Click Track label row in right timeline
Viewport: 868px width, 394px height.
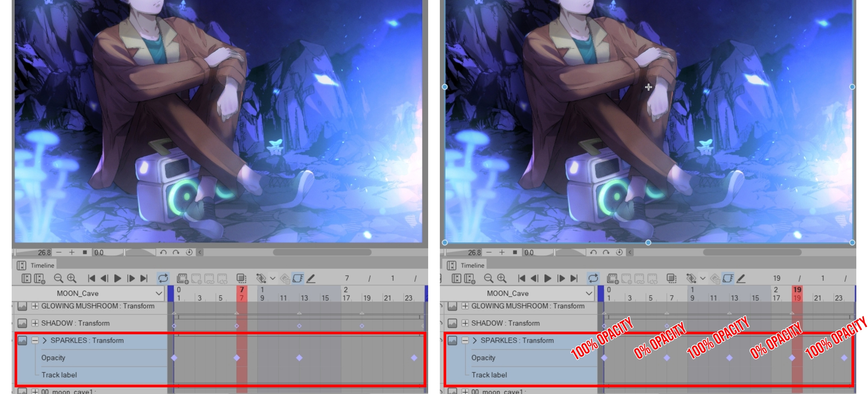489,375
